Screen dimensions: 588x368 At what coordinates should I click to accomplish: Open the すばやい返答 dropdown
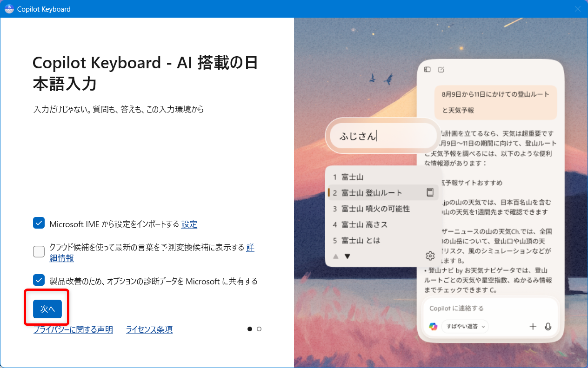click(x=465, y=326)
